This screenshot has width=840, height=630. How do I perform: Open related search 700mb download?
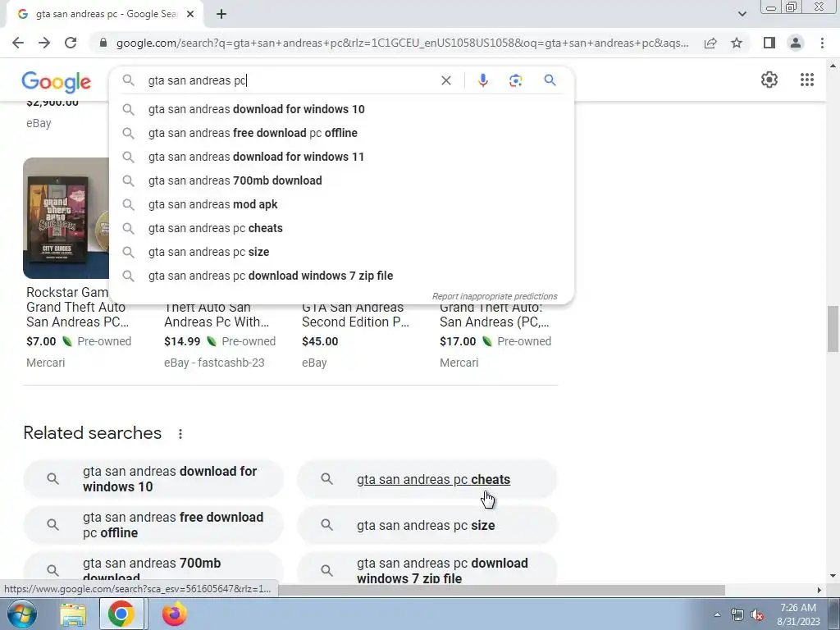click(153, 568)
